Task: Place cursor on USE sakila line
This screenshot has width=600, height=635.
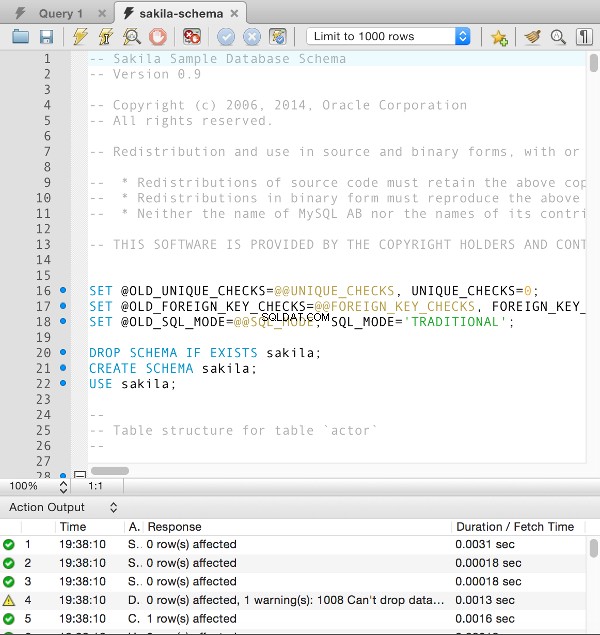Action: coord(133,384)
